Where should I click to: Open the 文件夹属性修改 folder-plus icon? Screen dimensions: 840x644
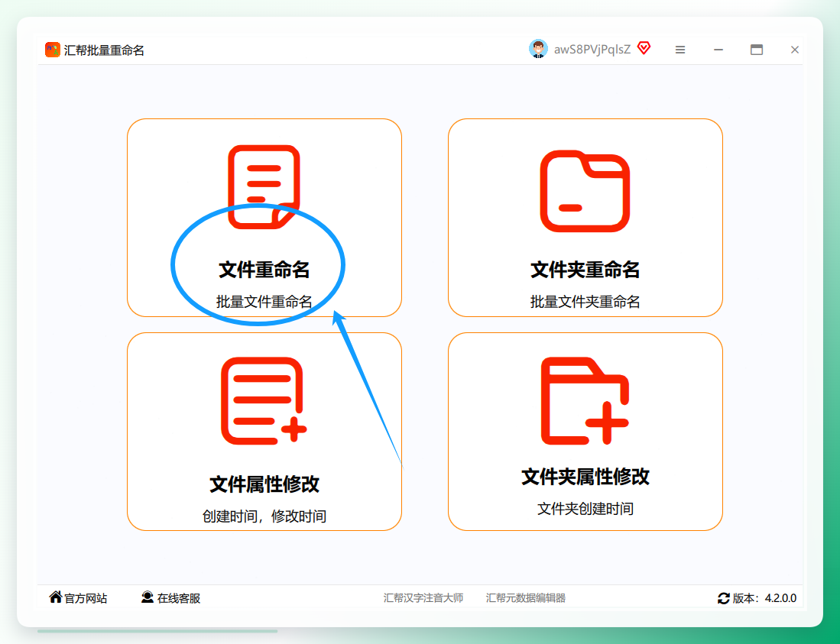click(x=585, y=401)
